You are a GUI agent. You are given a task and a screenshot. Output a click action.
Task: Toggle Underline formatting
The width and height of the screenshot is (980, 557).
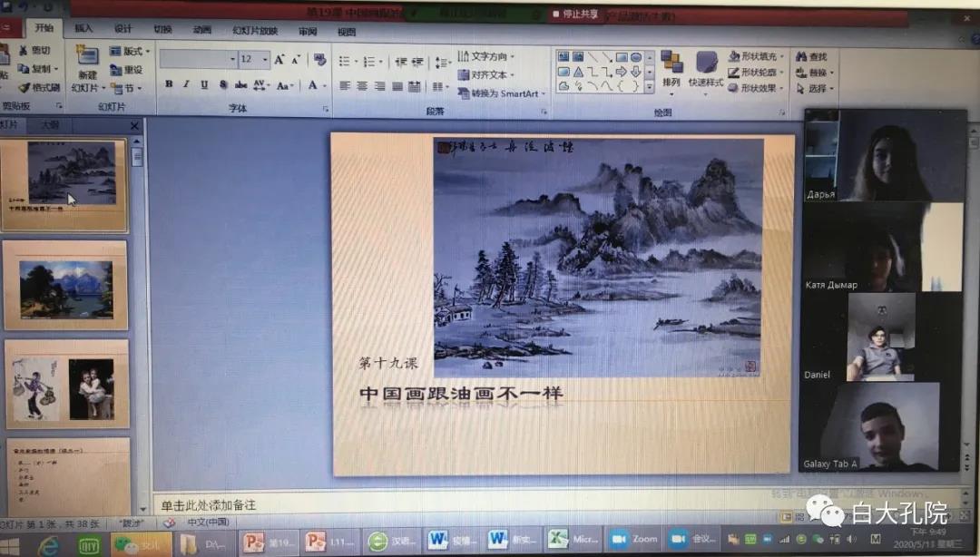coord(204,84)
